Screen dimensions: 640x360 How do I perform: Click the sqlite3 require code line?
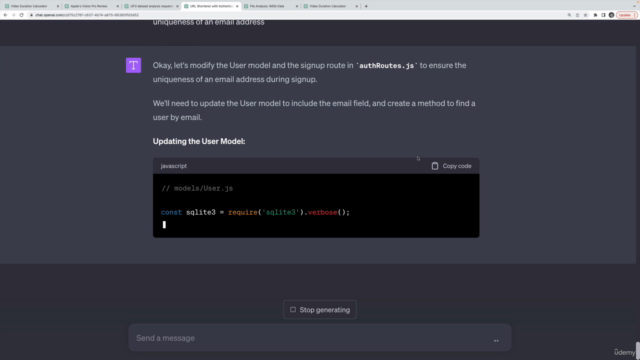[255, 212]
